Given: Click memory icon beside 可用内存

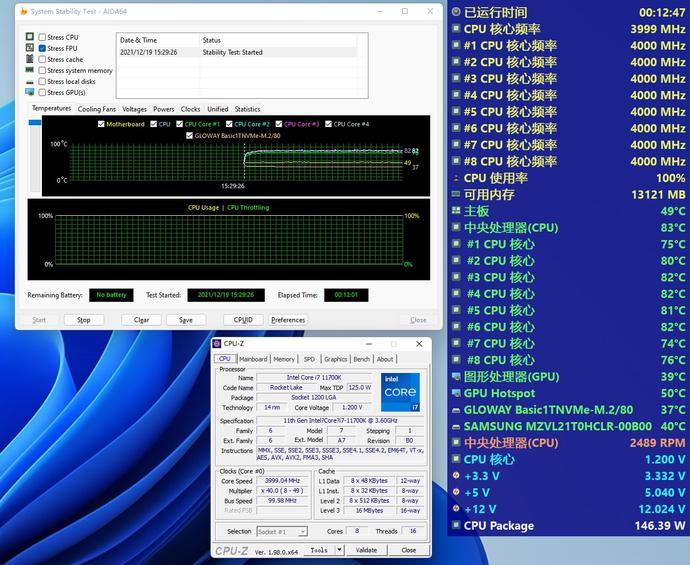Looking at the screenshot, I should pyautogui.click(x=456, y=194).
